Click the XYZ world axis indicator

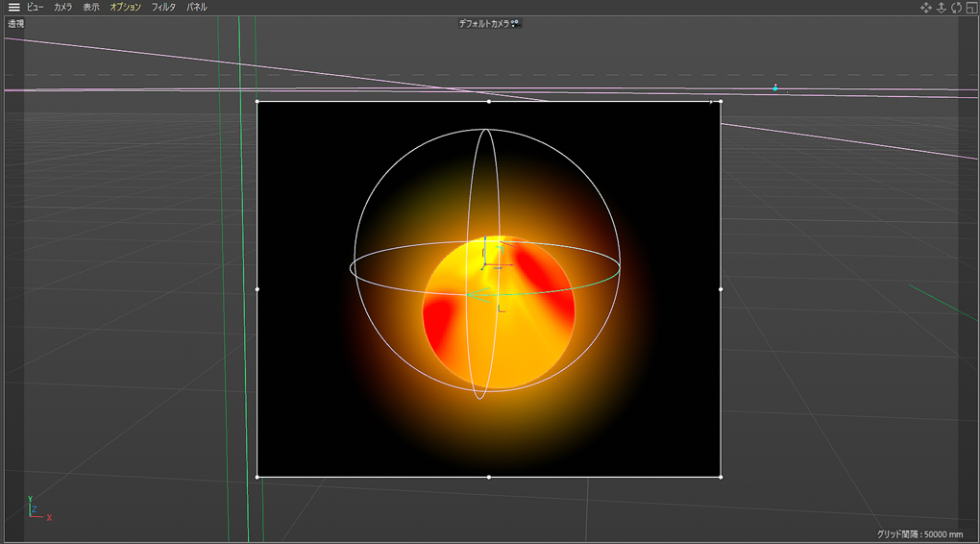point(37,510)
